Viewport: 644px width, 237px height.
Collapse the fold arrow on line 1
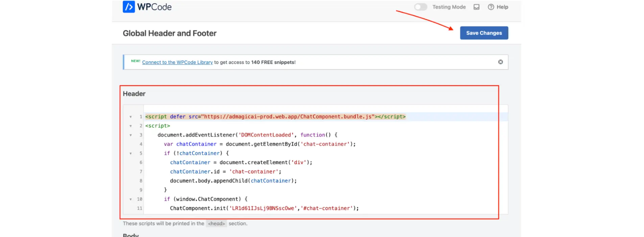131,117
